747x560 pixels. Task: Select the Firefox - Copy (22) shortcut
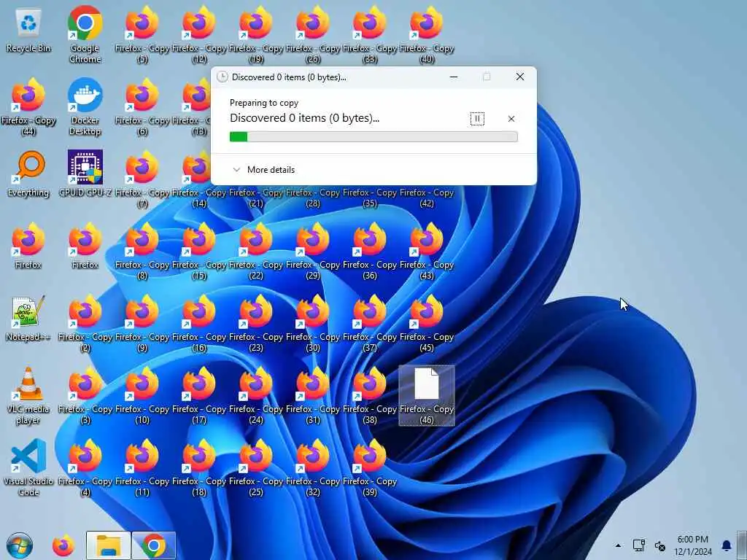tap(256, 252)
